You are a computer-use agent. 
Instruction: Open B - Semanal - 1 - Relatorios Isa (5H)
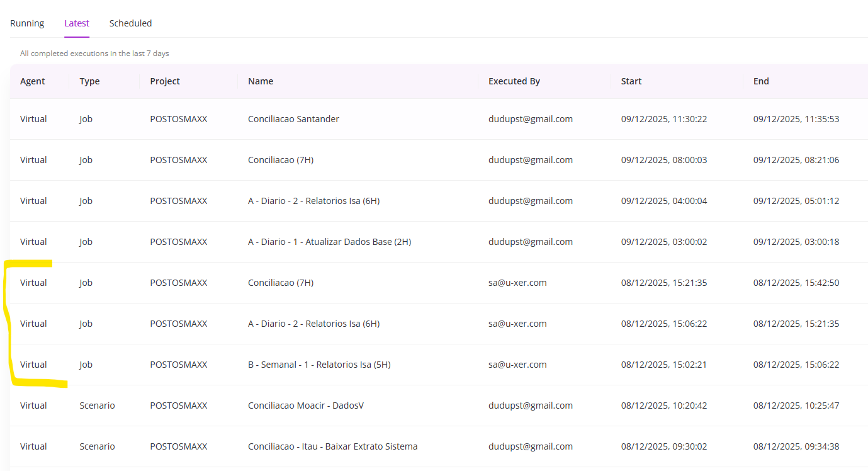click(x=319, y=365)
